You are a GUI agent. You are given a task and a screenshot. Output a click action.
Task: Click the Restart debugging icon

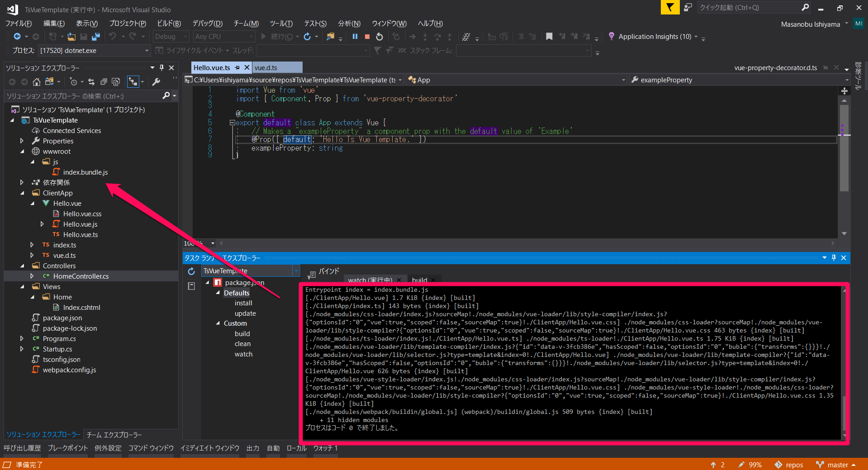point(379,37)
